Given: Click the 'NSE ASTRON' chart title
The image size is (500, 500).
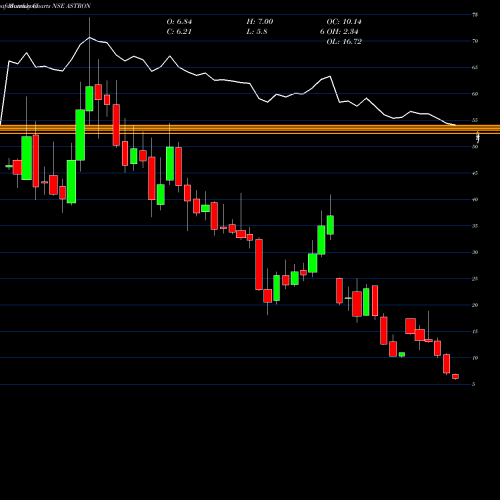Looking at the screenshot, I should [72, 6].
